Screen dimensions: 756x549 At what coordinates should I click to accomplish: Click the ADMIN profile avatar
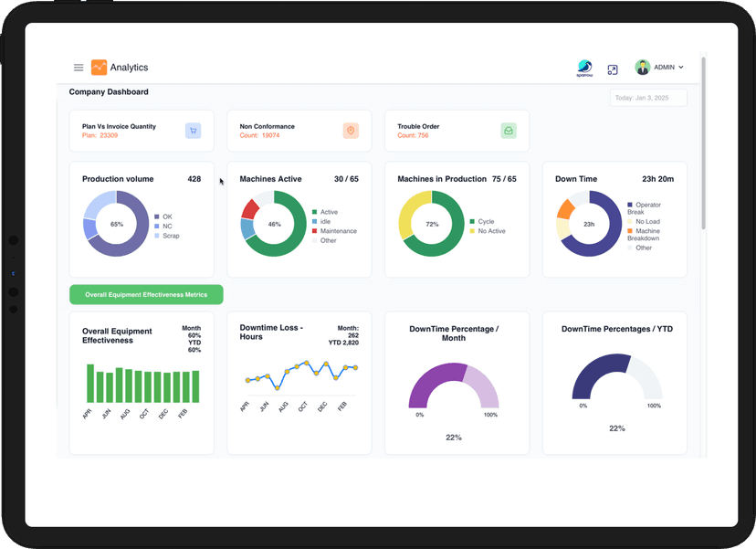coord(642,67)
